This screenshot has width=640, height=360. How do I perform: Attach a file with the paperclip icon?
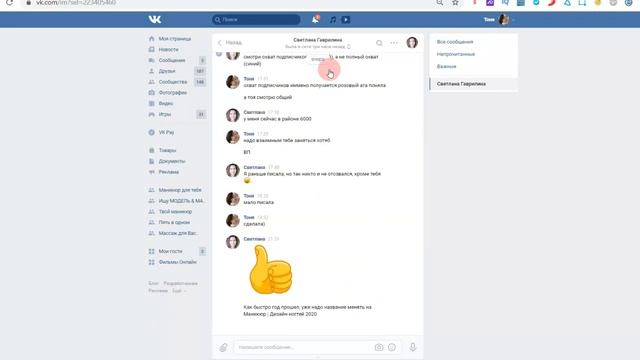pos(223,347)
